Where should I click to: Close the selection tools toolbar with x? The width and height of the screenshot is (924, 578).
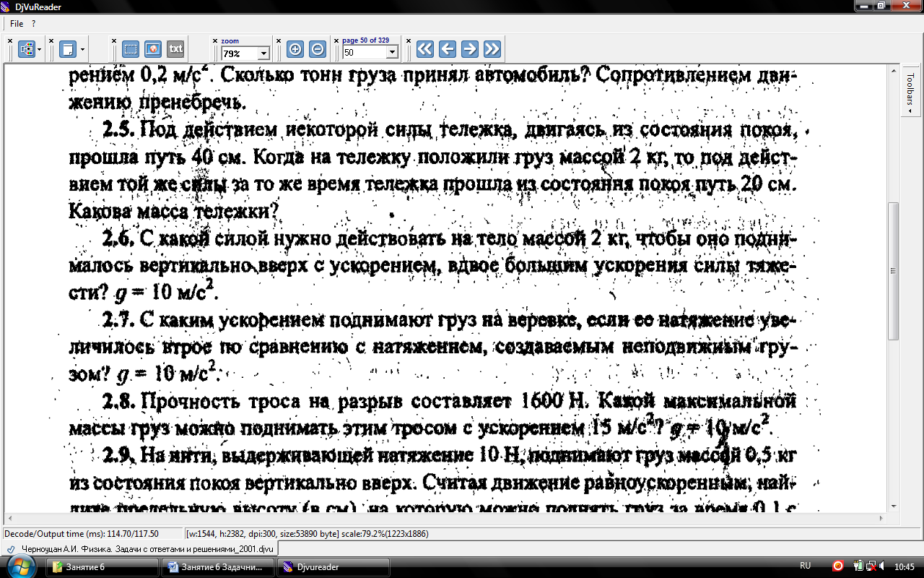tap(114, 40)
